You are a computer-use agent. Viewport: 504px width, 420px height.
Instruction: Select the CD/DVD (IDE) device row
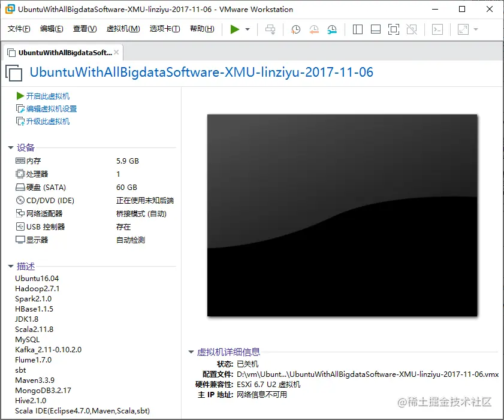click(x=95, y=200)
